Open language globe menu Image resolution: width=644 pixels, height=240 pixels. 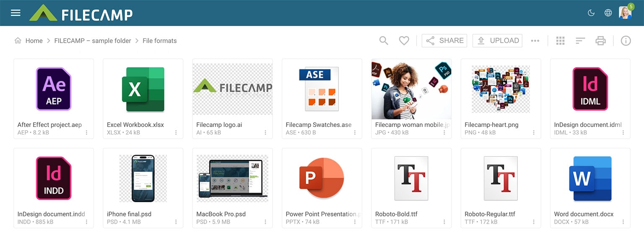click(x=608, y=13)
